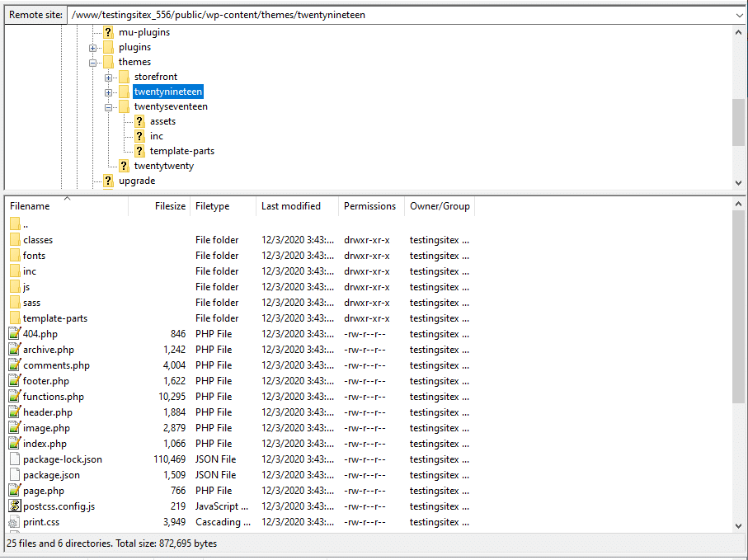This screenshot has width=748, height=560.
Task: Select plugins folder in tree
Action: click(134, 47)
